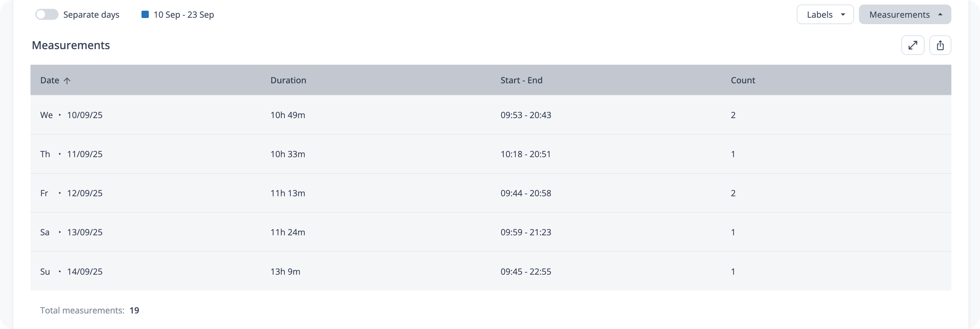Screen dimensions: 980x329
Task: Click the share/export icon
Action: pos(940,45)
